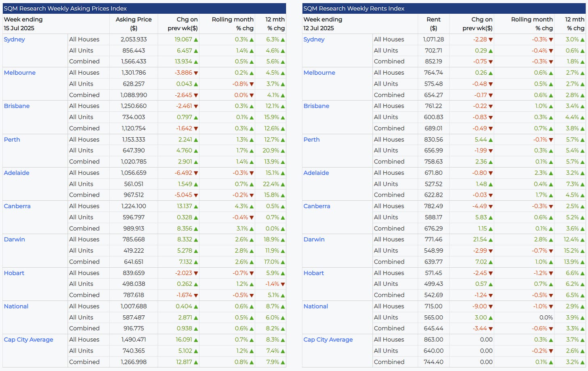This screenshot has width=588, height=371.
Task: Select the 'SQM Research Weekly Rents Index' title
Action: tap(354, 8)
